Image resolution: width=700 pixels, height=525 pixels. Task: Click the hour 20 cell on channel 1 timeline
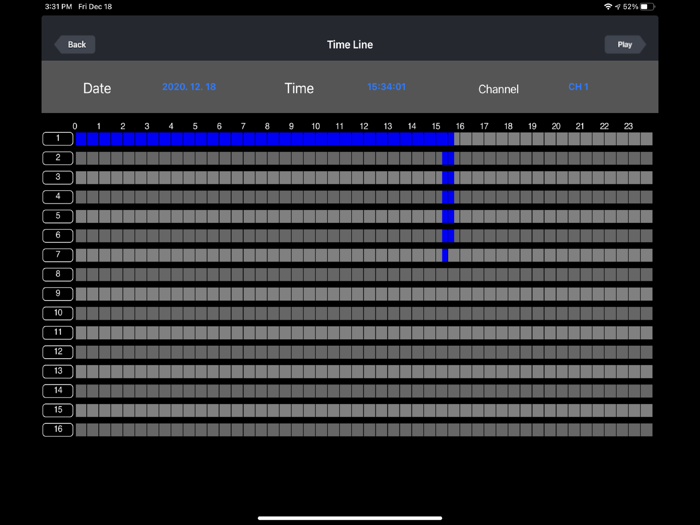coord(562,139)
